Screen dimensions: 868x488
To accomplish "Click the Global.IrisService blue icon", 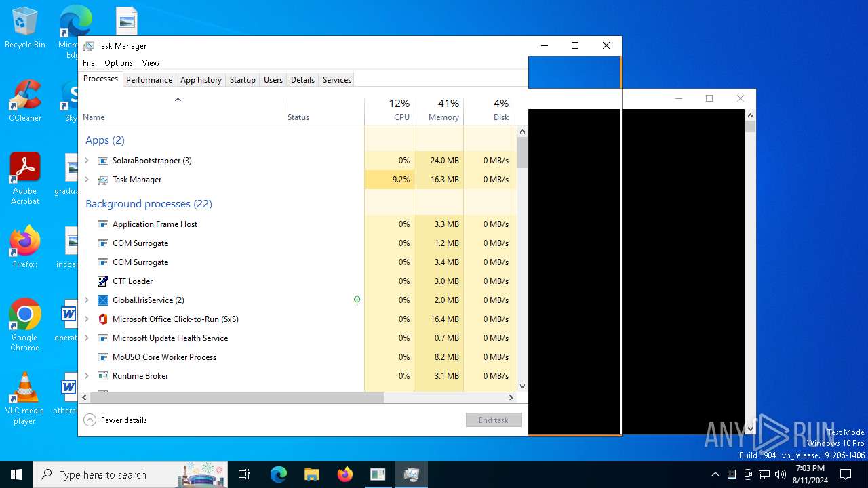I will (x=103, y=300).
